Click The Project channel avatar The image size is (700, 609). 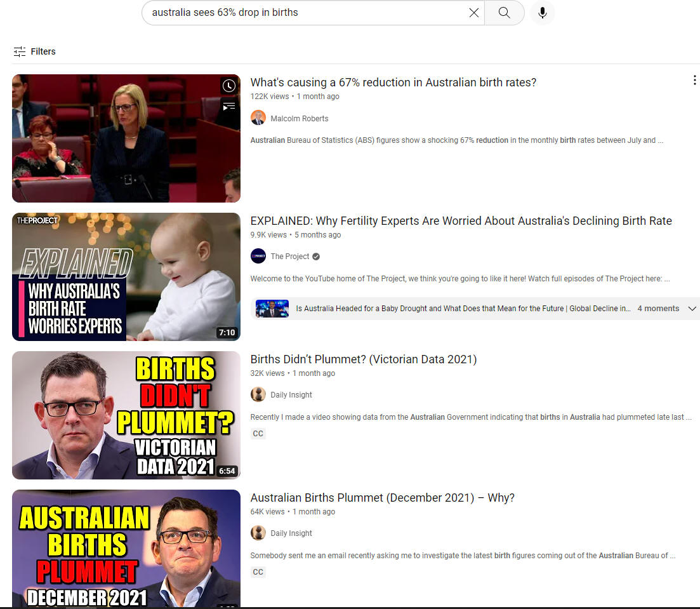tap(258, 256)
